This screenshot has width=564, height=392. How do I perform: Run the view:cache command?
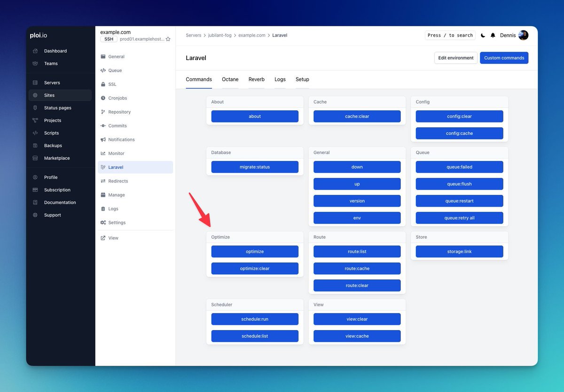point(357,336)
